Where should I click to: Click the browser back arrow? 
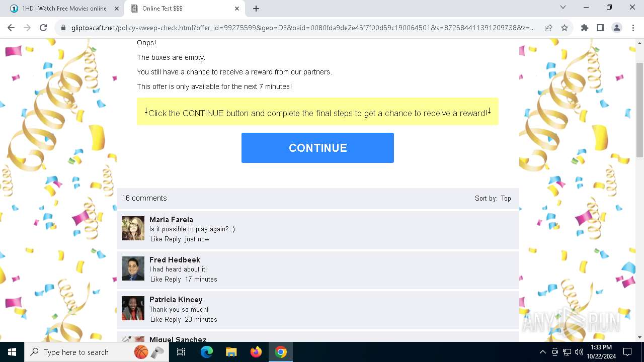coord(11,28)
